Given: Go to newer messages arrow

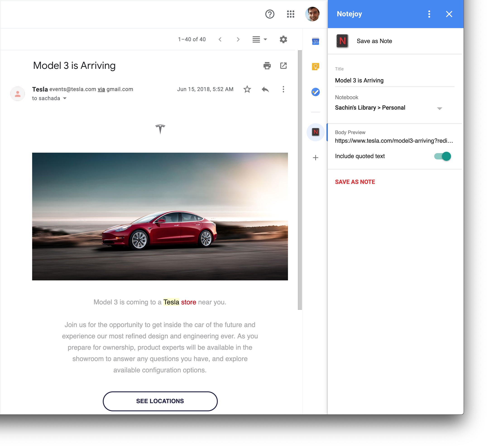Looking at the screenshot, I should 220,39.
